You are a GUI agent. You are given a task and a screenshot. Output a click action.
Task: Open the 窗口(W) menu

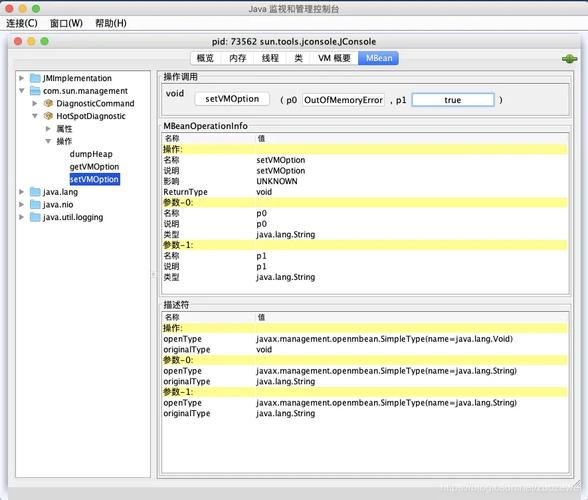tap(66, 23)
